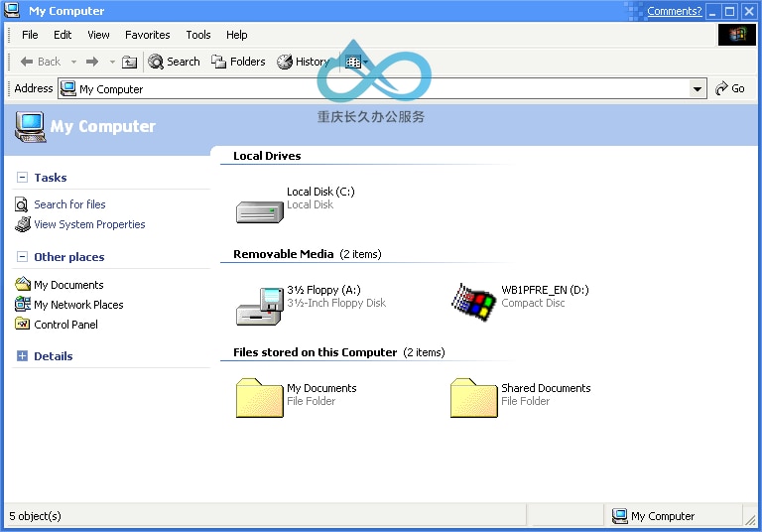Select the Shared Documents folder icon

tap(474, 398)
